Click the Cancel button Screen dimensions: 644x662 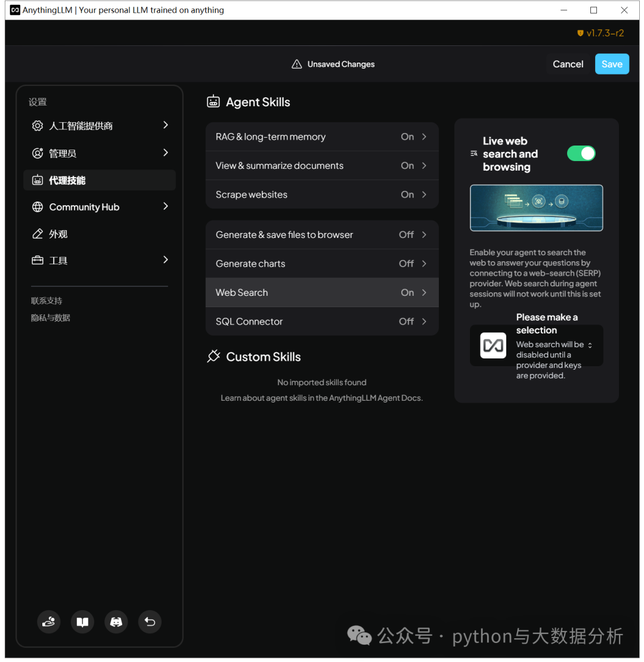click(x=568, y=64)
